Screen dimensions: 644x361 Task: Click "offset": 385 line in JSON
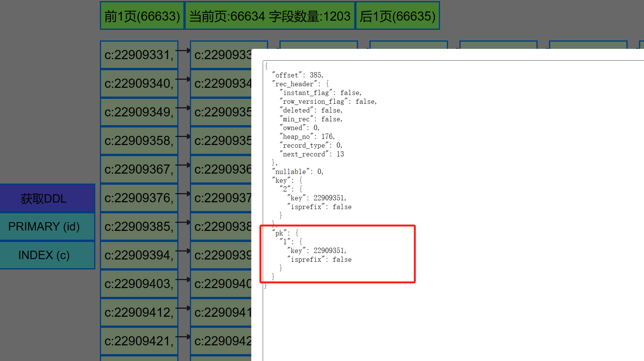coord(297,75)
